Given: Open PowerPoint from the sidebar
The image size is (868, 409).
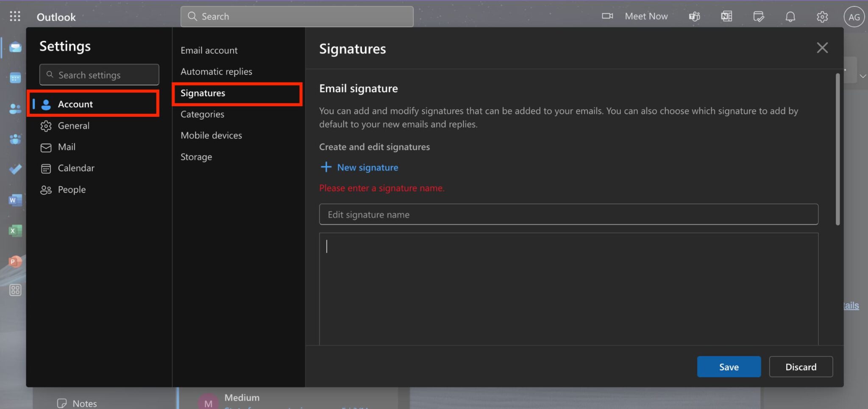Looking at the screenshot, I should [x=15, y=261].
